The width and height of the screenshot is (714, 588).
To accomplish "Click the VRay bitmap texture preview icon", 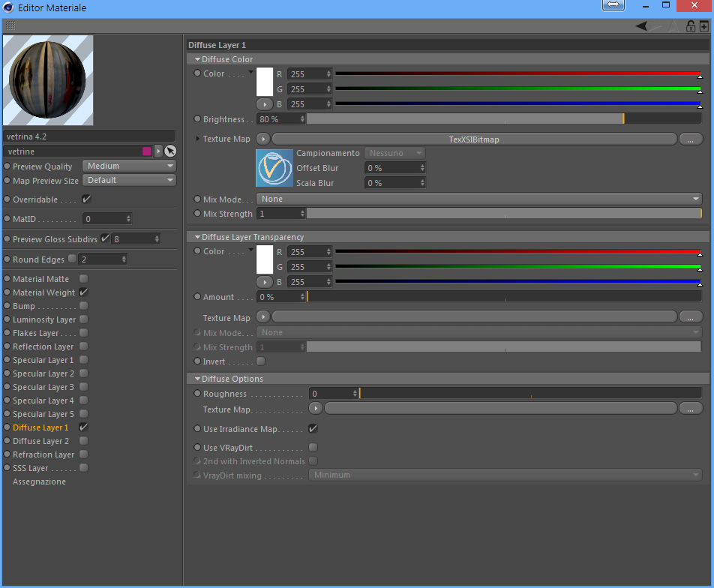I will pyautogui.click(x=274, y=168).
